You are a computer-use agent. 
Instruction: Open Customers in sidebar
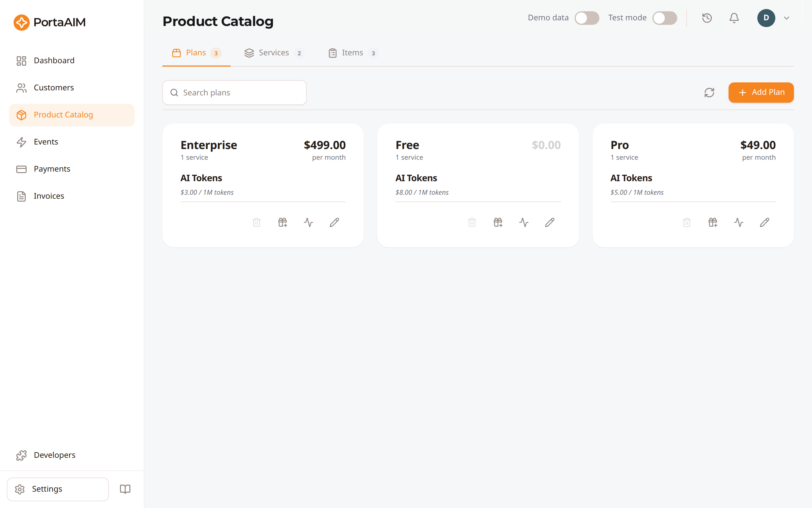point(72,88)
